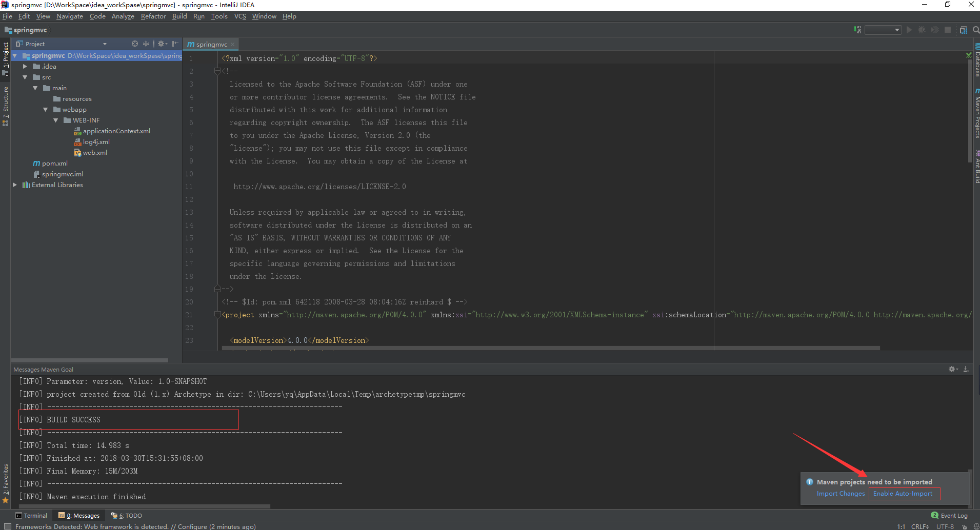The height and width of the screenshot is (530, 980).
Task: Toggle the Favorites side tab
Action: [5, 483]
